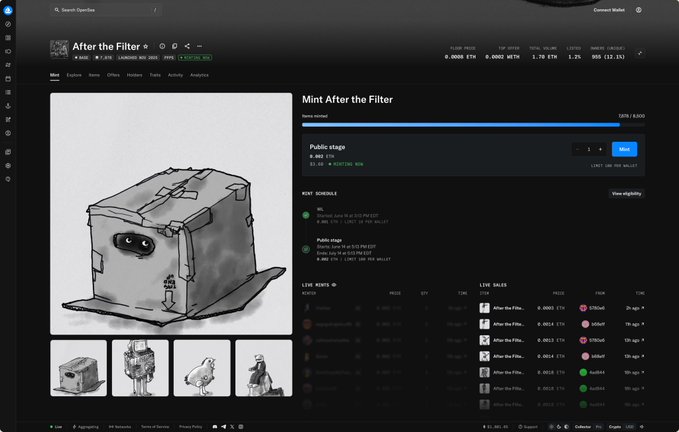Click Privacy Policy in footer
The width and height of the screenshot is (679, 432).
[191, 427]
